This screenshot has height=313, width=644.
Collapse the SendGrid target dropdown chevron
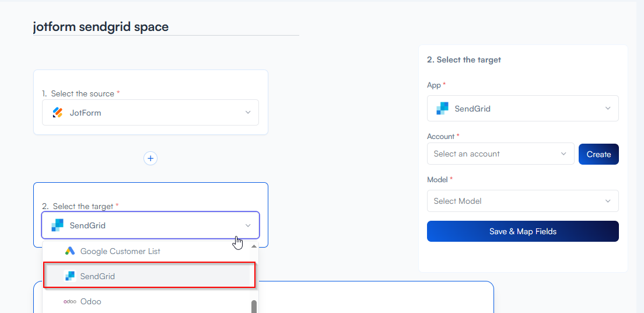pyautogui.click(x=248, y=225)
